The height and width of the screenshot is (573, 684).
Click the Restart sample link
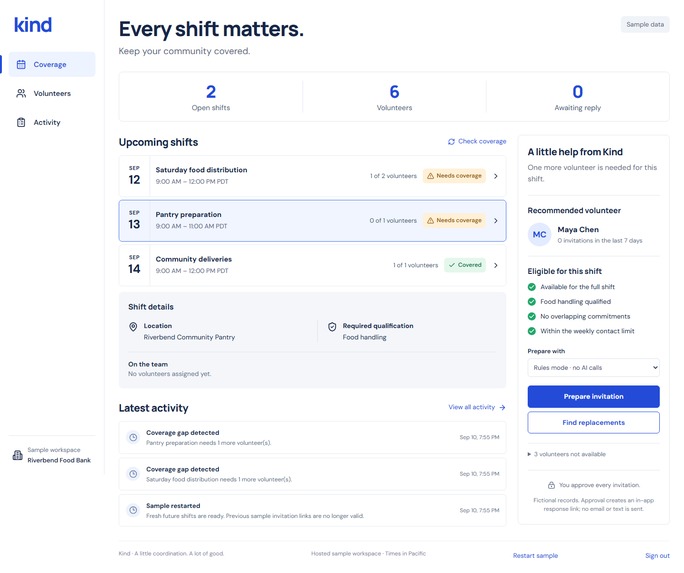tap(535, 556)
